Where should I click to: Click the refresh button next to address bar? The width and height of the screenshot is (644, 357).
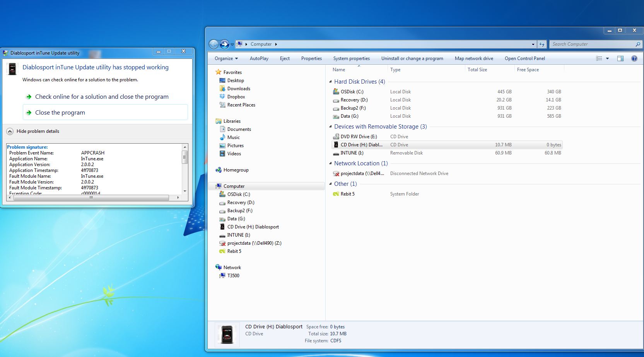click(542, 44)
